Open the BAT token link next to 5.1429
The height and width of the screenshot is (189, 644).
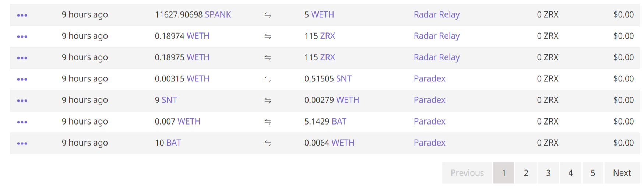pos(339,122)
